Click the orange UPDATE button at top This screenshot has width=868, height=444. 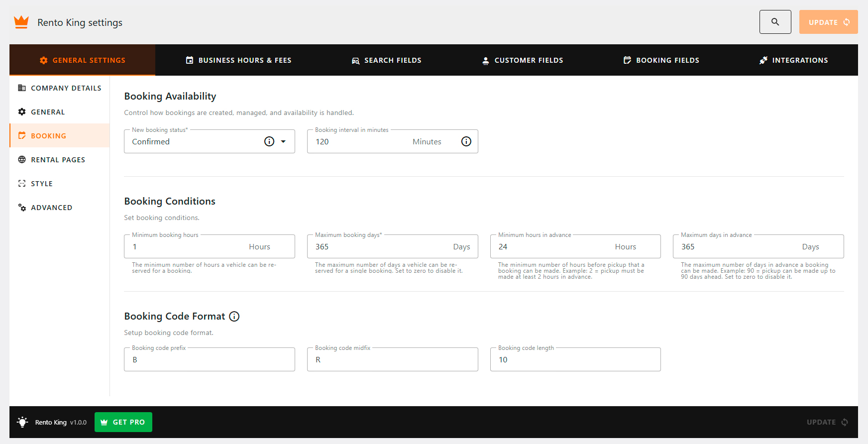click(828, 22)
